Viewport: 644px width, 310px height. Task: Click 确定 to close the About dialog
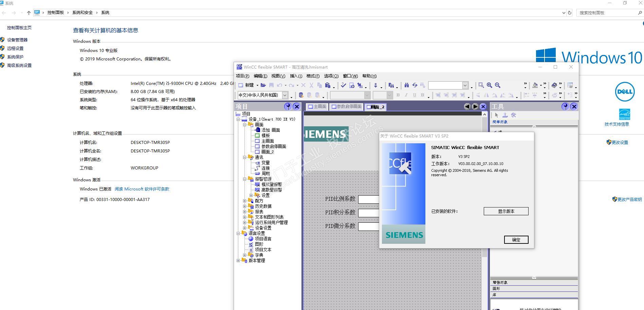(516, 240)
